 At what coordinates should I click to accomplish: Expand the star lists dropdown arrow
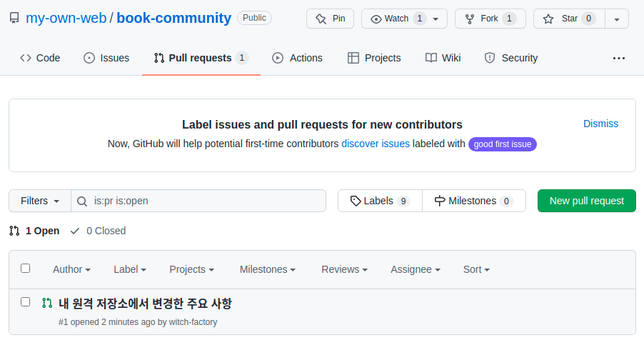(617, 19)
